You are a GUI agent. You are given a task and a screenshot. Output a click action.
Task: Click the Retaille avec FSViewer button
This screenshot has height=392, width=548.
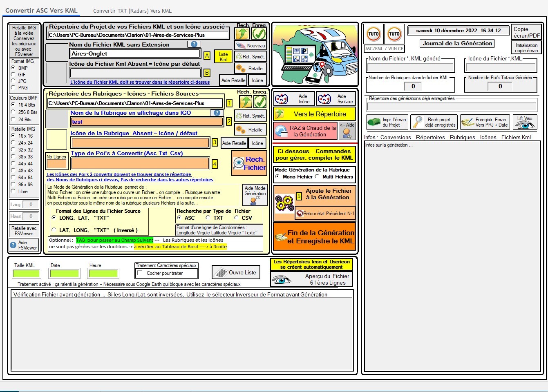(x=24, y=231)
